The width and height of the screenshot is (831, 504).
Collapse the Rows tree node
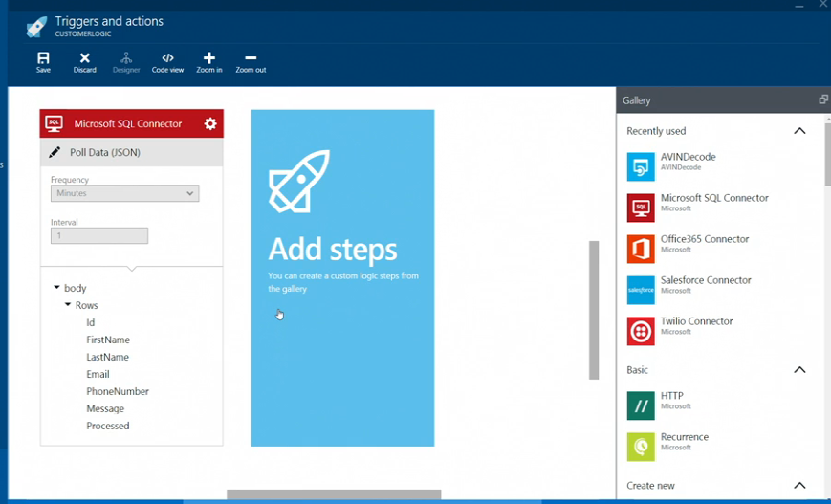pos(68,305)
